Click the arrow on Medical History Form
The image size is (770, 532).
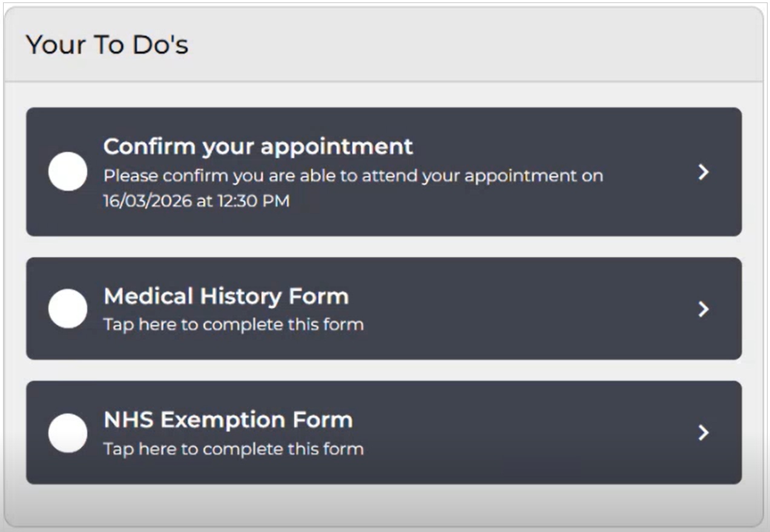coord(703,309)
